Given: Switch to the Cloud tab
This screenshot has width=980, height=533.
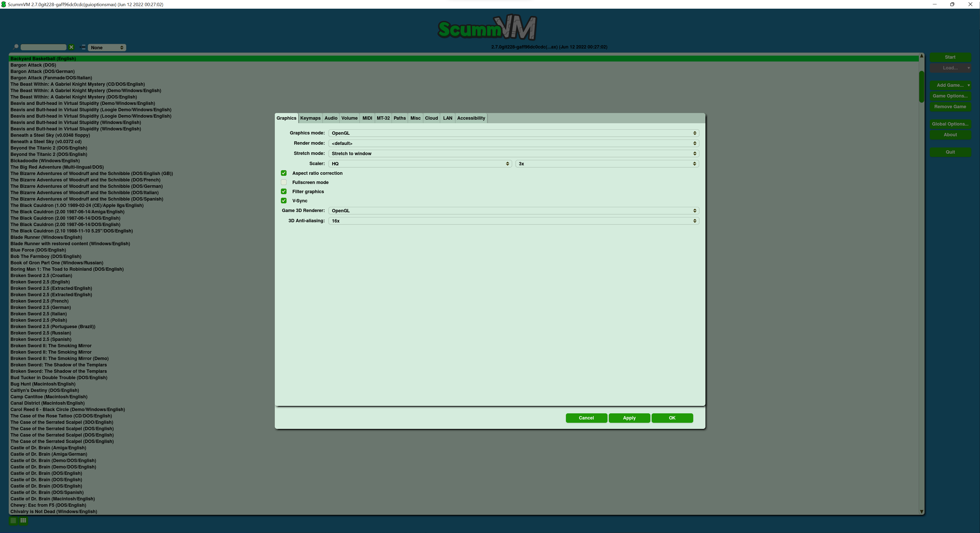Looking at the screenshot, I should [x=431, y=118].
